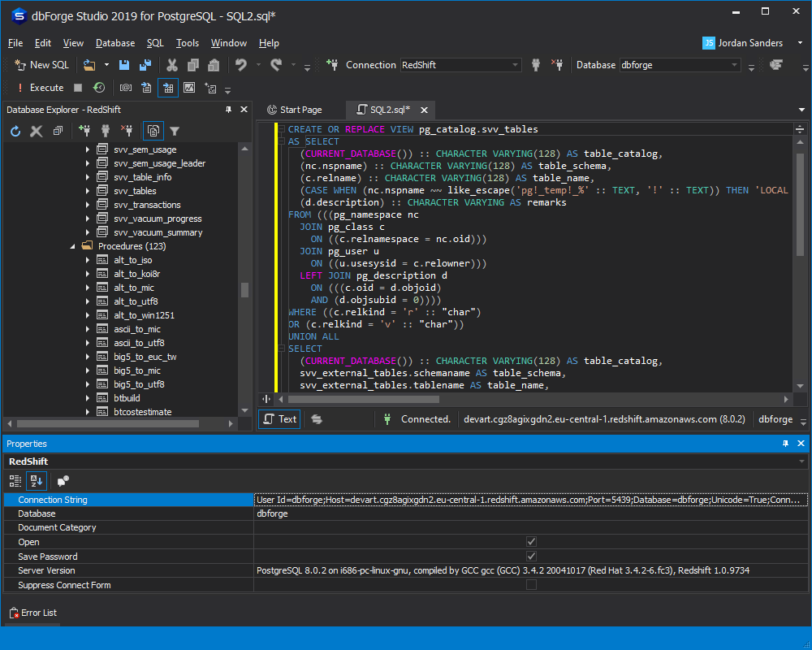Screen dimensions: 812x650
Task: Click the new connection plug icon beside Connection
Action: (332, 65)
